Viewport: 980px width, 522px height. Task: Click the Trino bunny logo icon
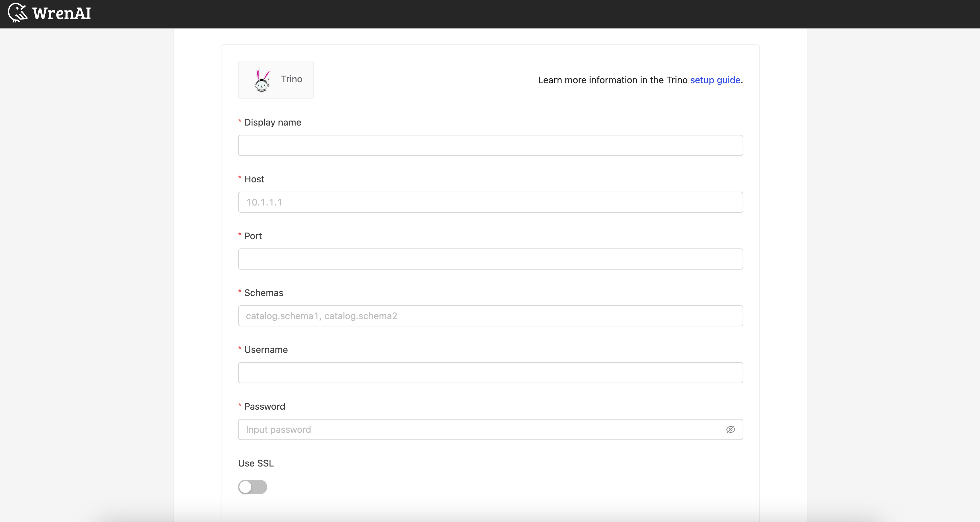[262, 80]
